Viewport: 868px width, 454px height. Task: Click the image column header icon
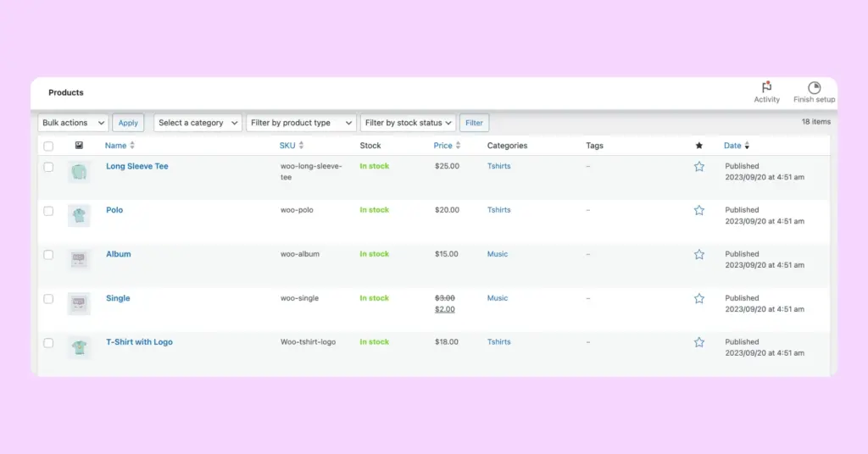coord(79,146)
